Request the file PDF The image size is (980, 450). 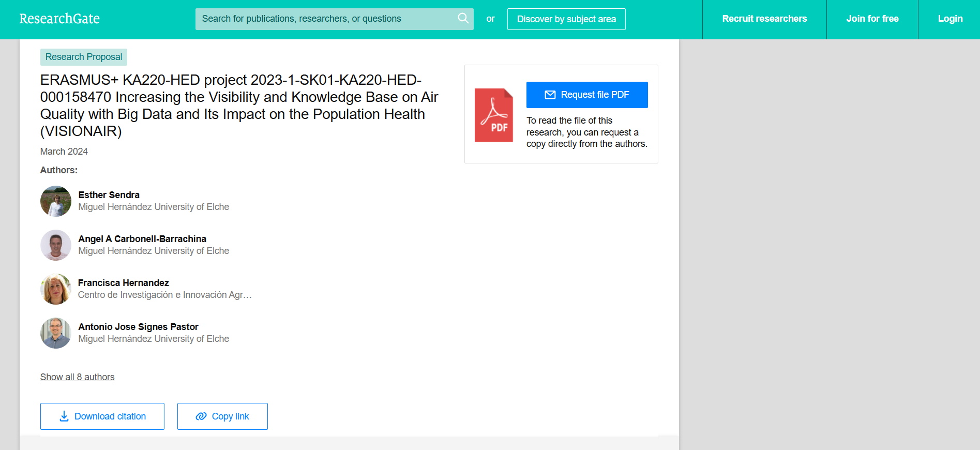[x=587, y=95]
